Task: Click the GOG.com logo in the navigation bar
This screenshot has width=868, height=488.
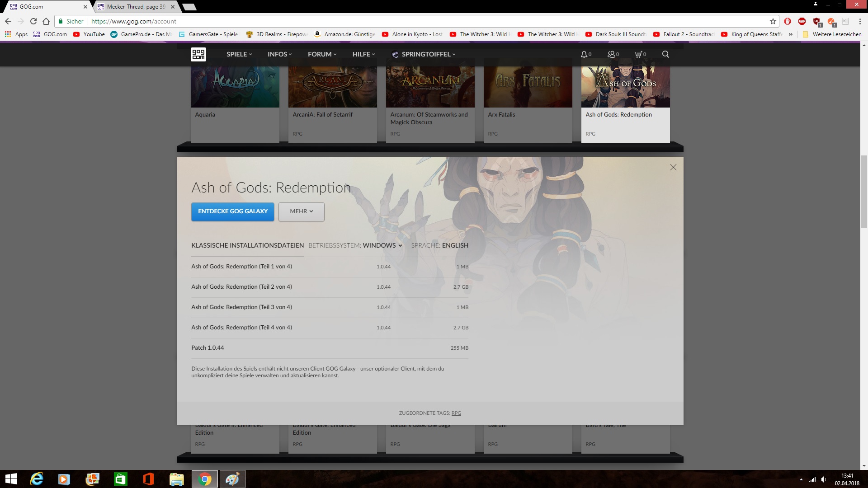Action: (x=198, y=54)
